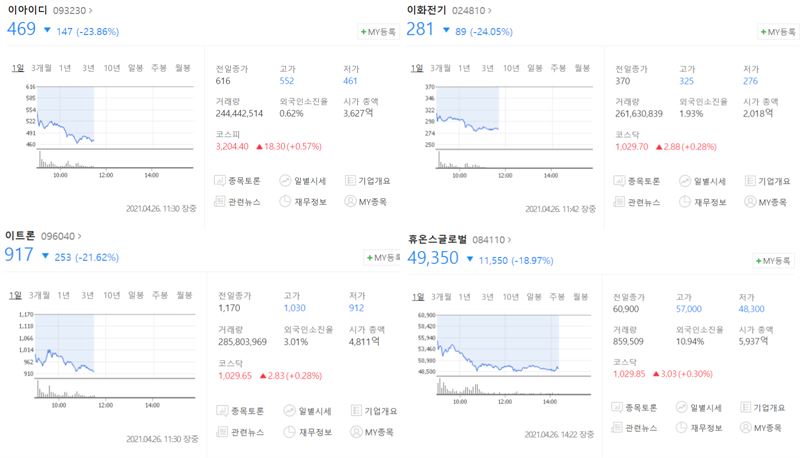
Task: Toggle +MY등록 for 이트론
Action: (x=378, y=257)
